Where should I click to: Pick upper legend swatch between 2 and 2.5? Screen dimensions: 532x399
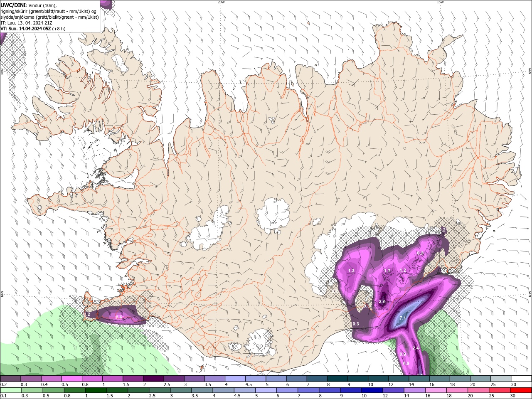[x=153, y=379]
